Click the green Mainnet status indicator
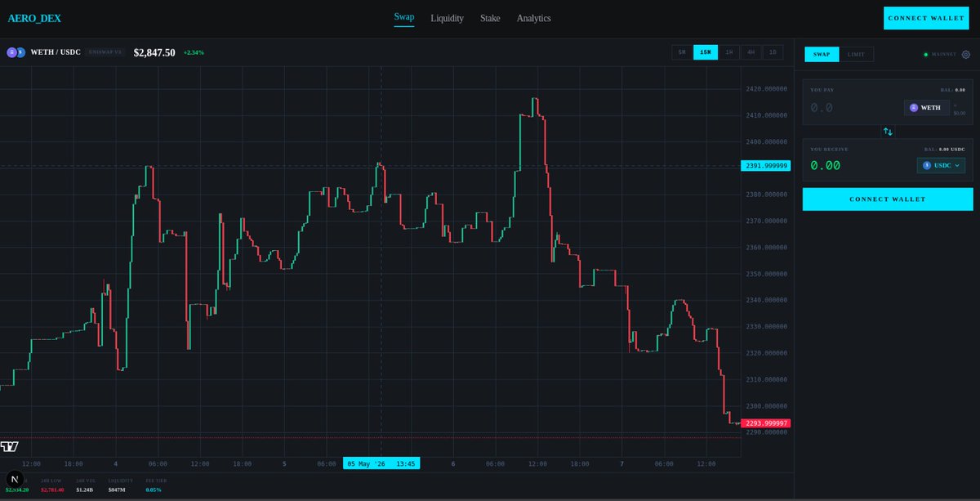The image size is (980, 501). pyautogui.click(x=925, y=55)
